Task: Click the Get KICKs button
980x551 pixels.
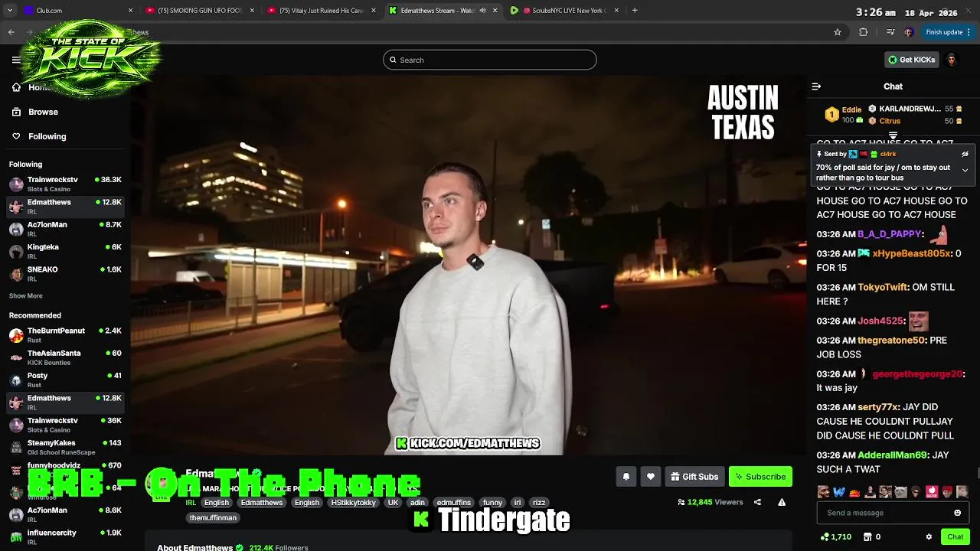Action: pos(911,60)
